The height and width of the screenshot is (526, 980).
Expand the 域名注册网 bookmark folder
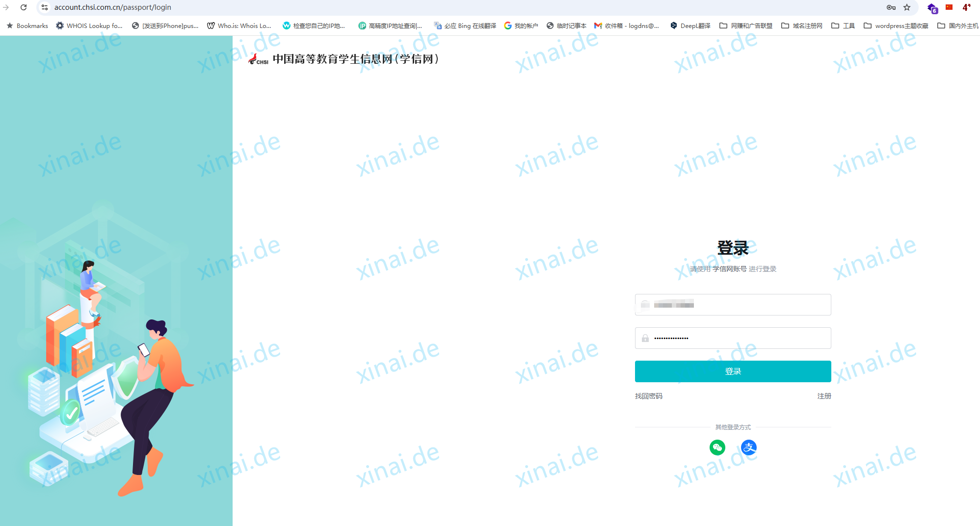(x=802, y=26)
